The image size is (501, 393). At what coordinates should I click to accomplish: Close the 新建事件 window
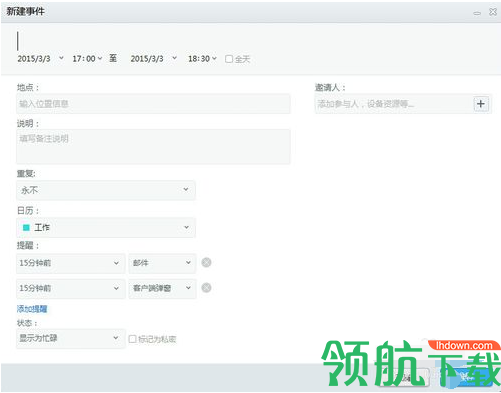tap(493, 12)
